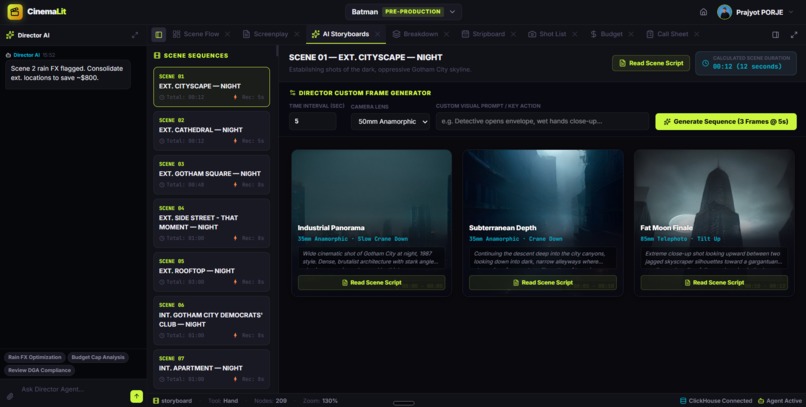Select Scene 03 EXT. GOTHAM SQUARE — NIGHT

click(211, 175)
